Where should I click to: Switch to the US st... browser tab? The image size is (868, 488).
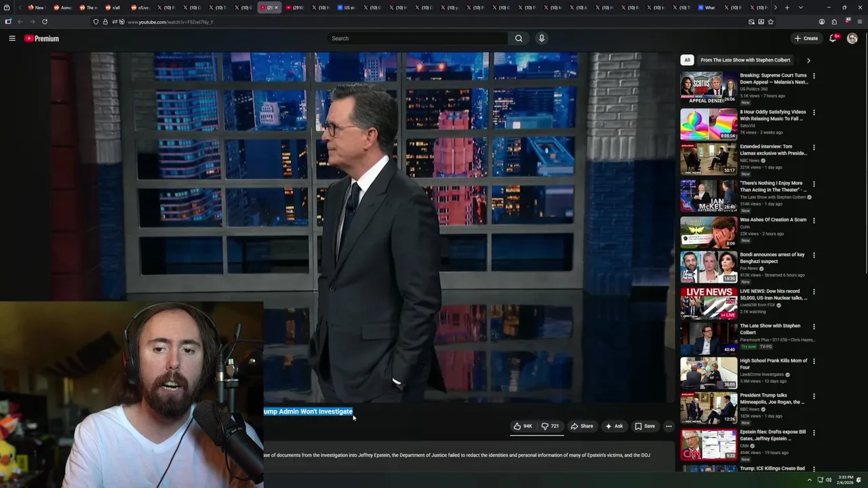pyautogui.click(x=348, y=7)
